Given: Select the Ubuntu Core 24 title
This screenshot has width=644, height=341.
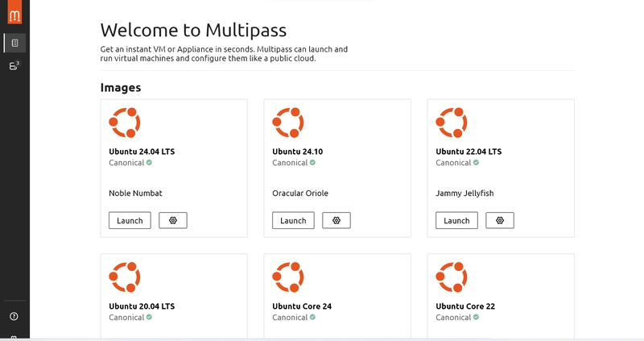Looking at the screenshot, I should pyautogui.click(x=302, y=306).
